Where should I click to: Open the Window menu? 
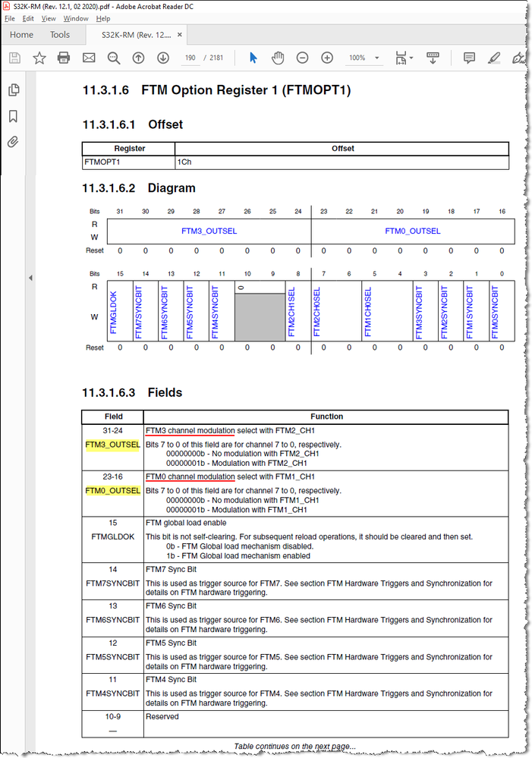76,18
